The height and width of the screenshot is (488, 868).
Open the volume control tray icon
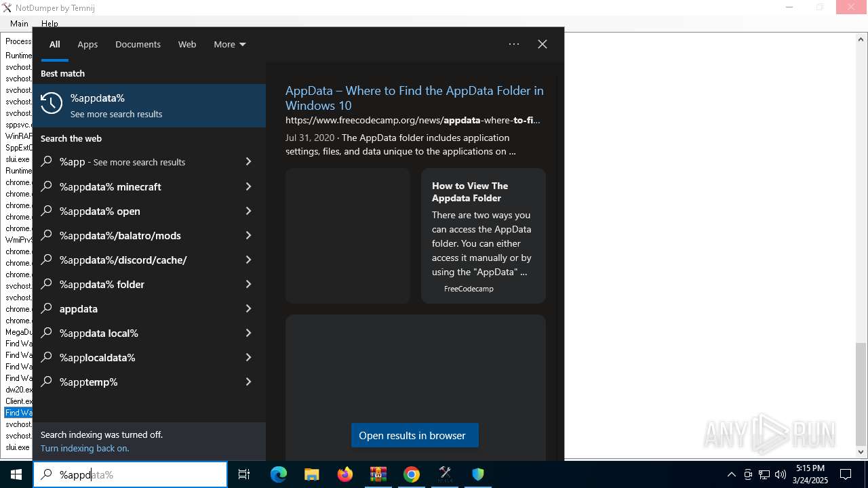781,474
